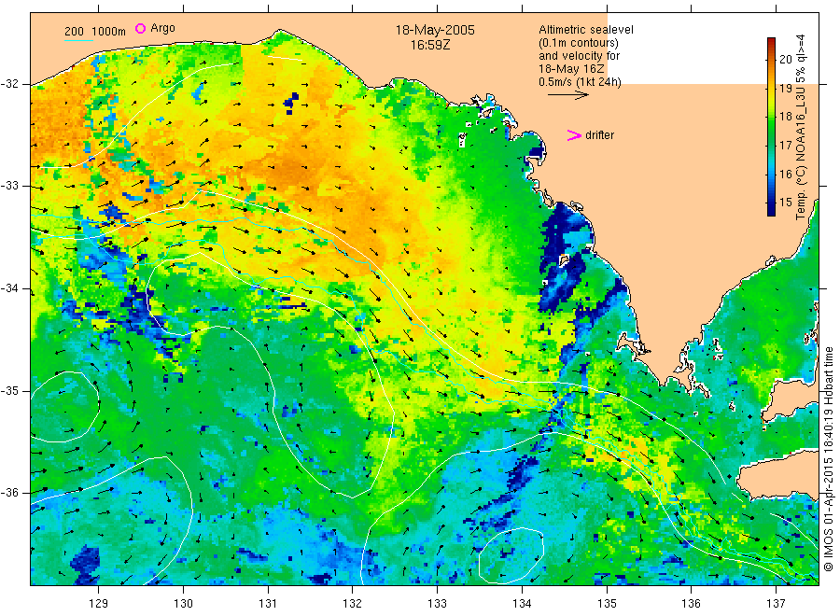The width and height of the screenshot is (840, 616).
Task: Click the longitude label '132'
Action: (x=353, y=604)
